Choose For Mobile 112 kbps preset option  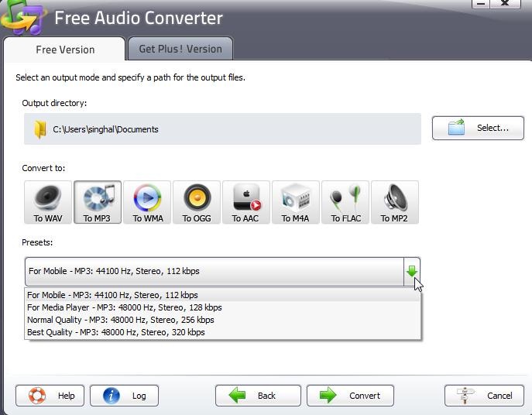pyautogui.click(x=112, y=295)
